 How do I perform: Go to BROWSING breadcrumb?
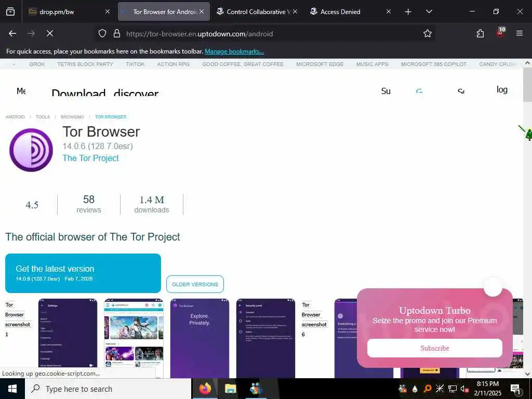point(72,117)
